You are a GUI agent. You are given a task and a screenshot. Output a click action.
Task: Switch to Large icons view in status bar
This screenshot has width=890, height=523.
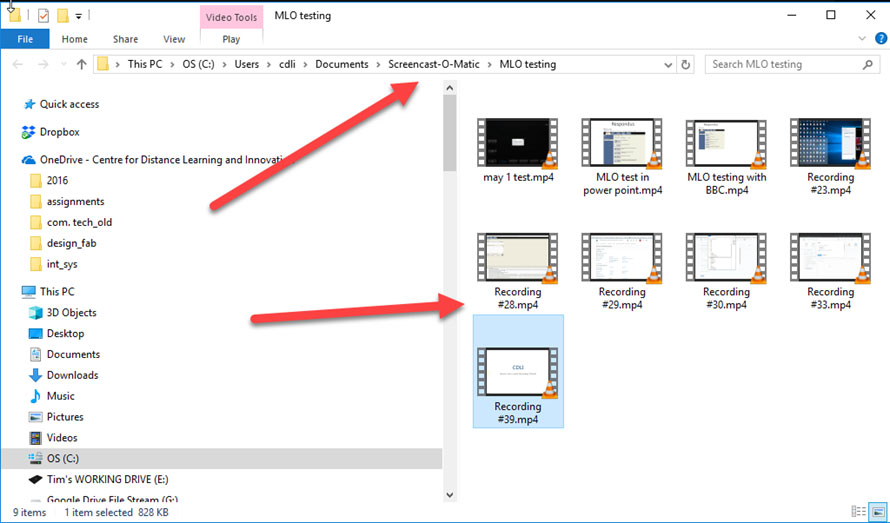click(879, 511)
